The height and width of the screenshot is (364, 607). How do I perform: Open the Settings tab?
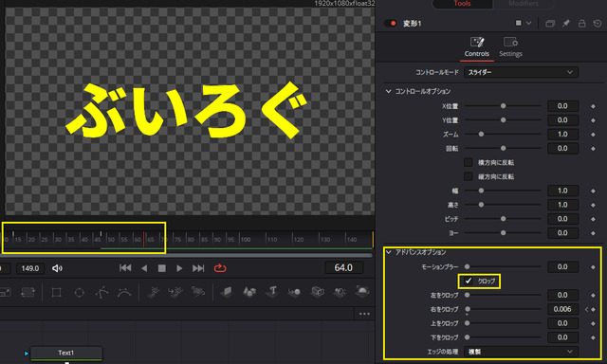[x=510, y=47]
